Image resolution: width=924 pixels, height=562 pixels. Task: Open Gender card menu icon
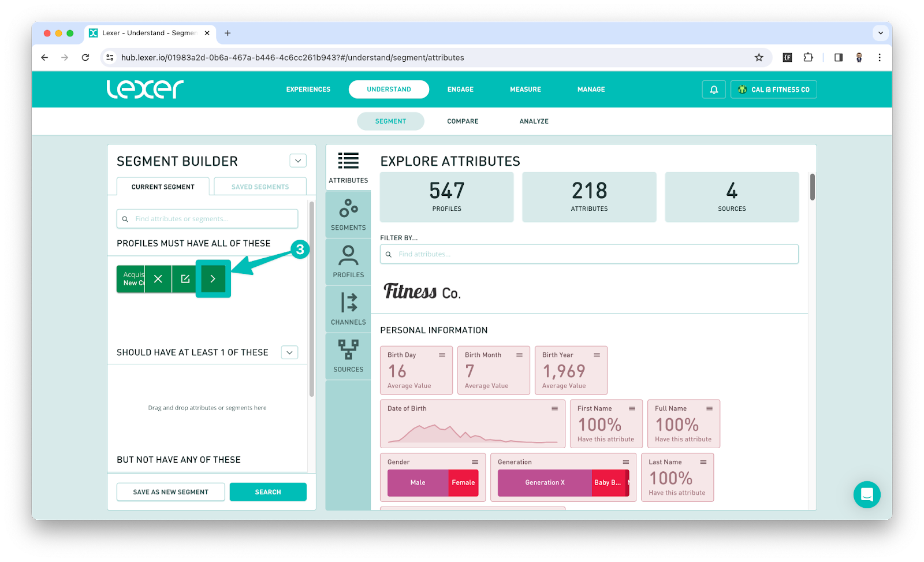[475, 462]
